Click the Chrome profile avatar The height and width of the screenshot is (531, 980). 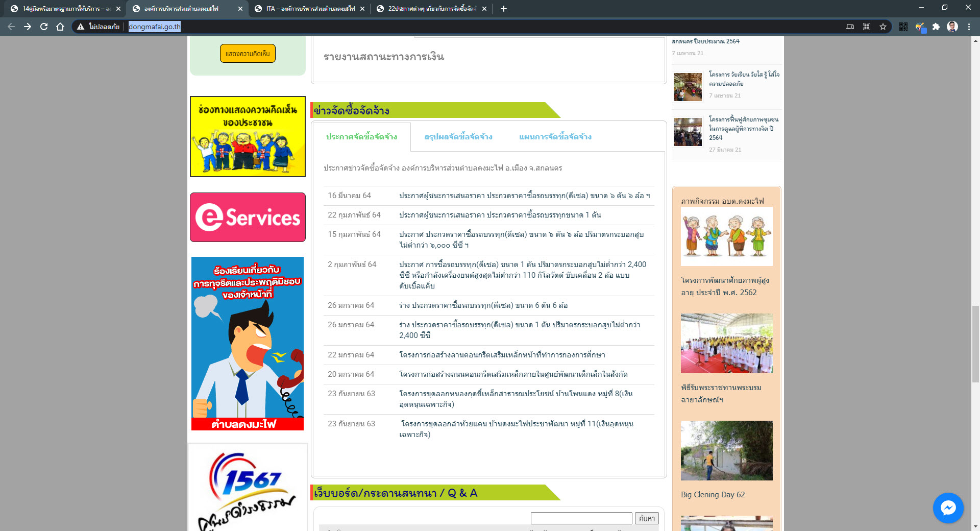(952, 27)
